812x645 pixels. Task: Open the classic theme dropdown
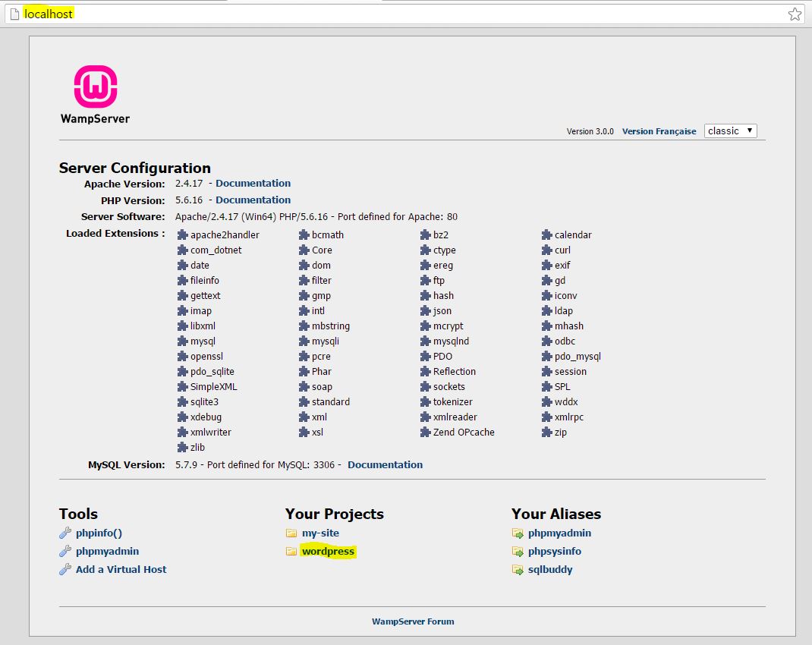click(730, 131)
